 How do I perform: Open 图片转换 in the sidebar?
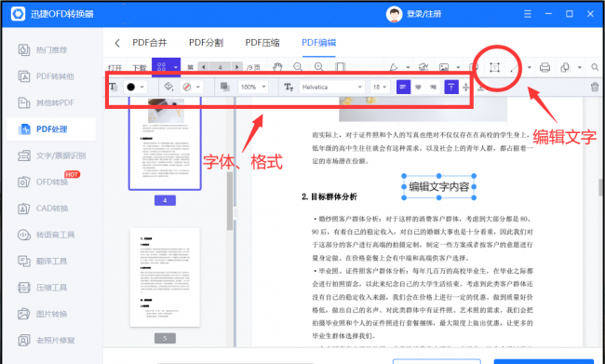51,314
